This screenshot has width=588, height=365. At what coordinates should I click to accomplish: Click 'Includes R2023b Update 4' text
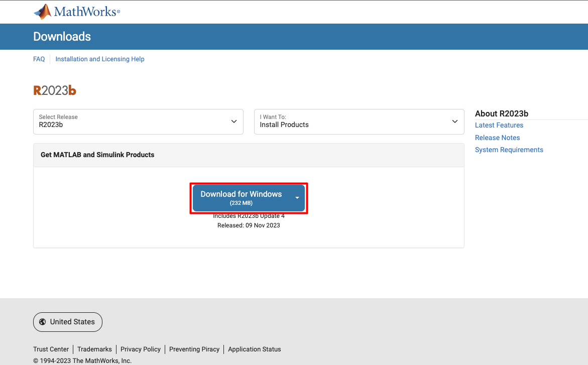pos(249,216)
